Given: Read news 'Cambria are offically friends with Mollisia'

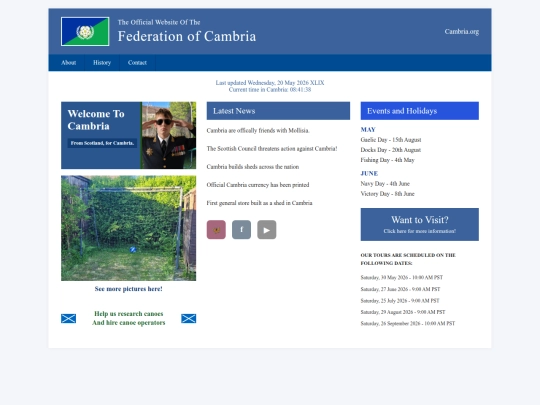Looking at the screenshot, I should [x=258, y=131].
